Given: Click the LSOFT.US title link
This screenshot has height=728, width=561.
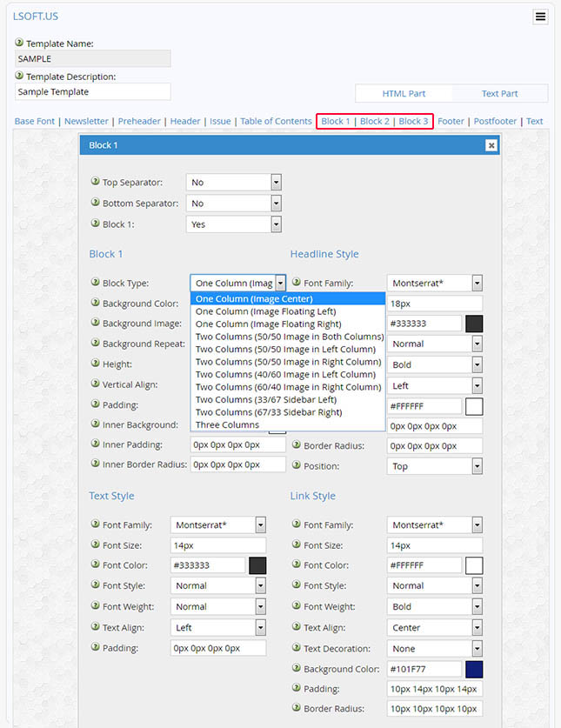Looking at the screenshot, I should tap(36, 17).
